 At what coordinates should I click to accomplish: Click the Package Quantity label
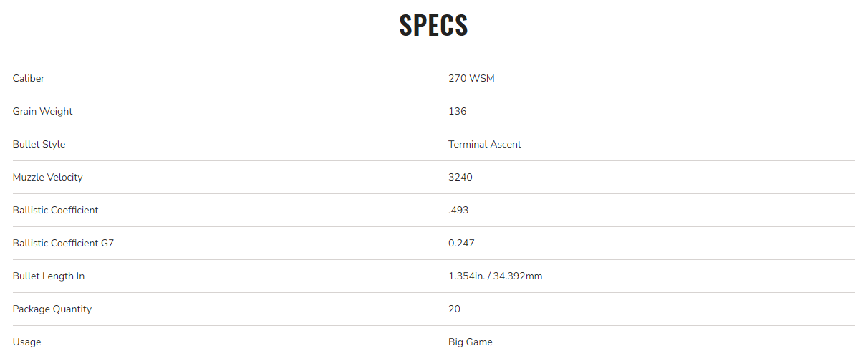[x=52, y=309]
